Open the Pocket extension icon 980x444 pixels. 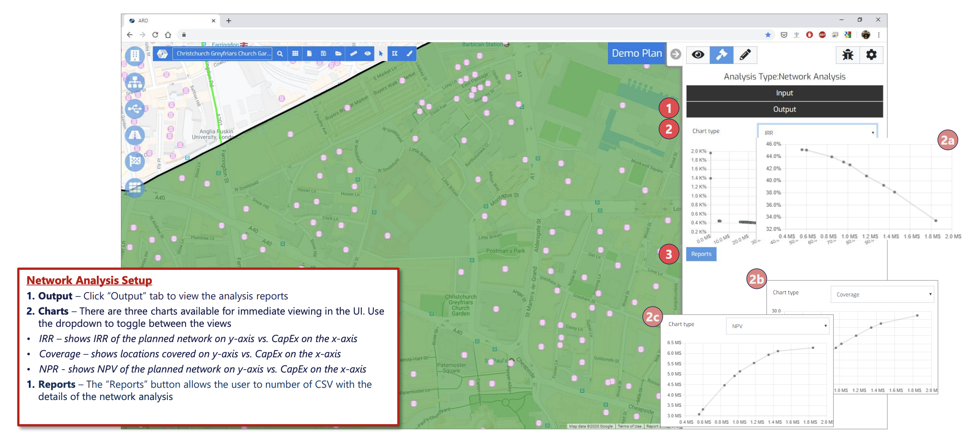click(x=784, y=35)
